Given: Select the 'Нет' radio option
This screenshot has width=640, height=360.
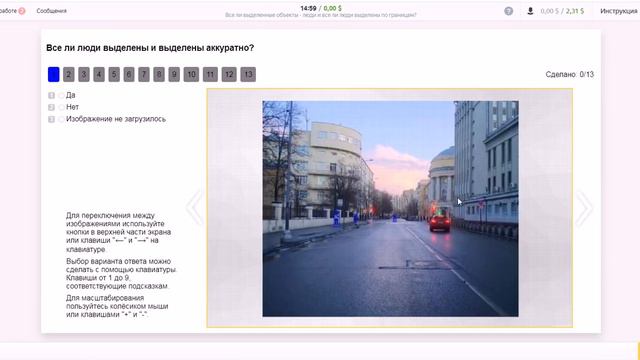Looking at the screenshot, I should [x=61, y=107].
